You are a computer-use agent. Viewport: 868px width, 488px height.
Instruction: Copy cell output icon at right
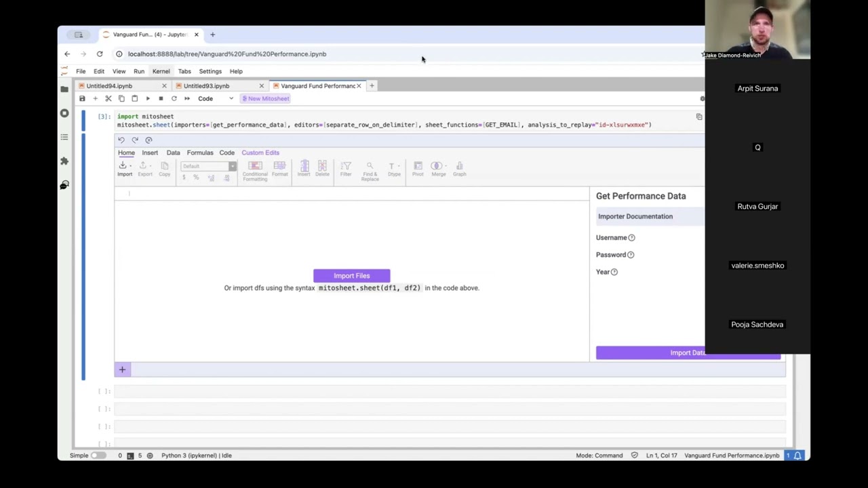pyautogui.click(x=699, y=117)
